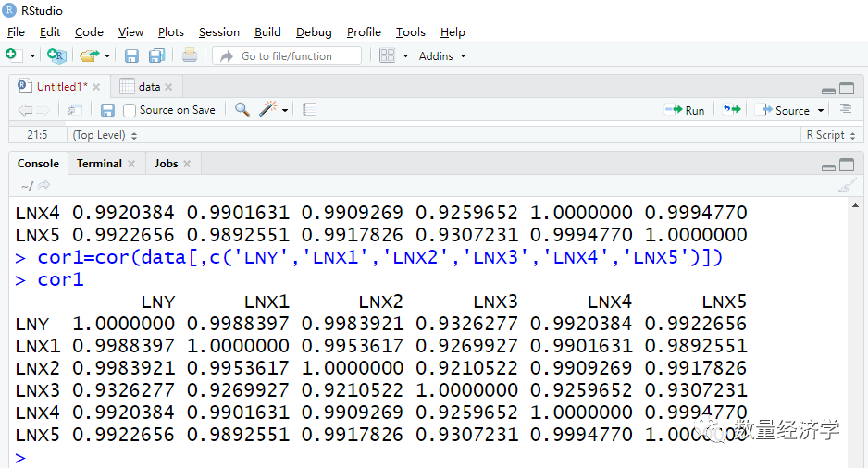Open the Tools menu

[410, 32]
